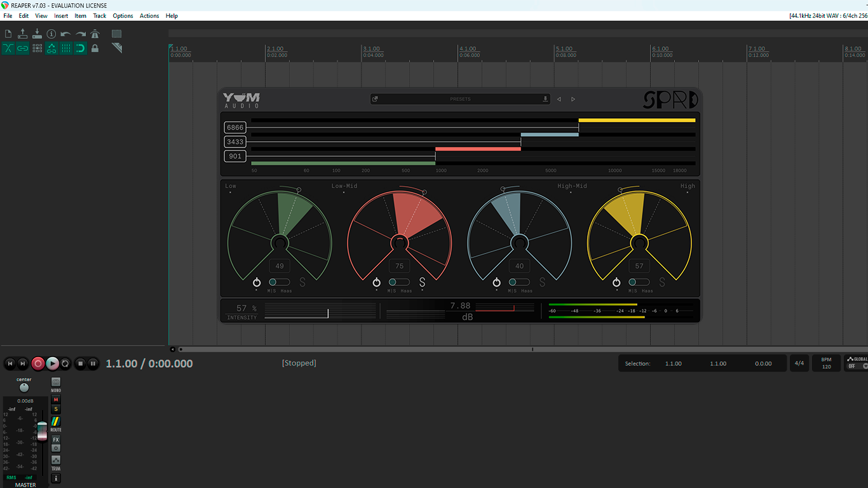Open the Options menu

(x=123, y=16)
